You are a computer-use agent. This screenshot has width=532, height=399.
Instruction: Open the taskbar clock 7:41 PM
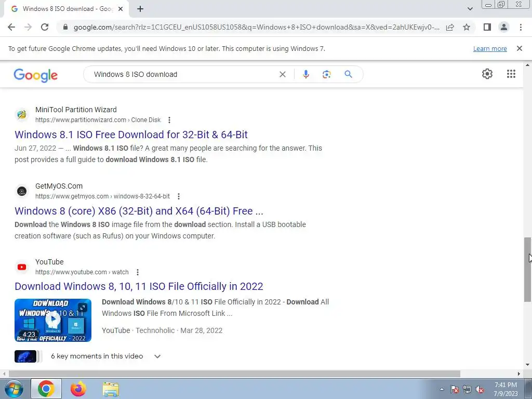[x=506, y=389]
